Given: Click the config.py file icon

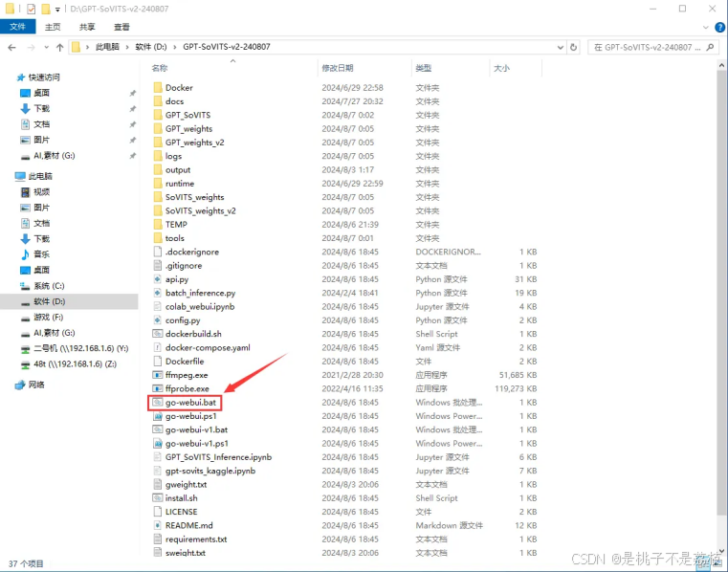Looking at the screenshot, I should click(x=158, y=320).
